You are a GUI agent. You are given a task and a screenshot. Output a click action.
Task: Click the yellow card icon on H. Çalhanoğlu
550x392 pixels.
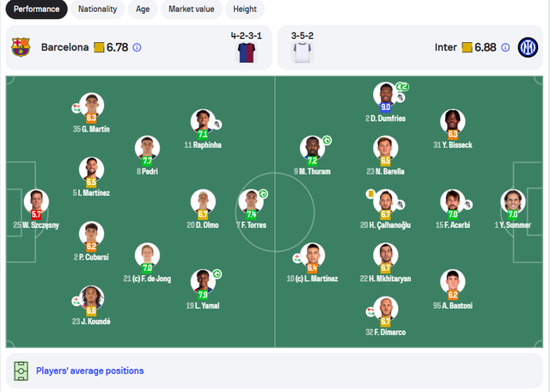coord(370,193)
